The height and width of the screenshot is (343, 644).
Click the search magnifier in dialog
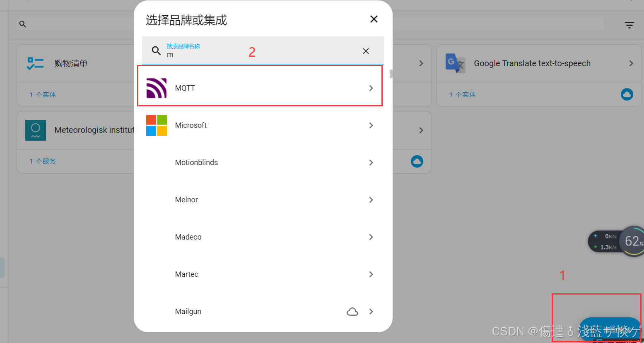[156, 50]
